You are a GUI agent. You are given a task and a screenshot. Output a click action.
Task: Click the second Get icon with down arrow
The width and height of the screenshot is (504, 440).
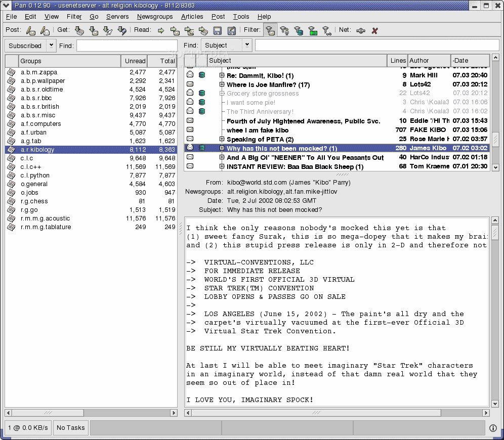click(x=94, y=30)
